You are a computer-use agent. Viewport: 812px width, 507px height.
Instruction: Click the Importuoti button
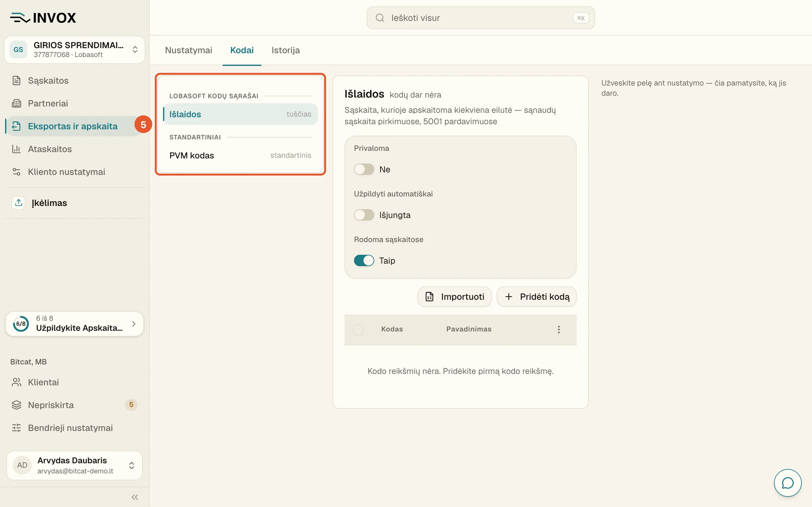point(454,296)
